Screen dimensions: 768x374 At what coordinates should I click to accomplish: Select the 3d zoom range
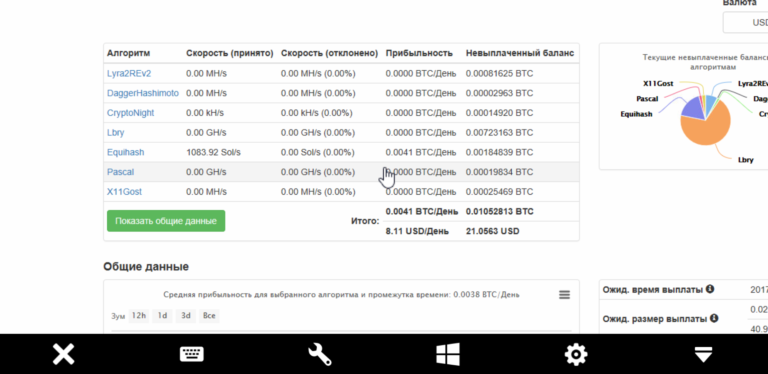[186, 316]
